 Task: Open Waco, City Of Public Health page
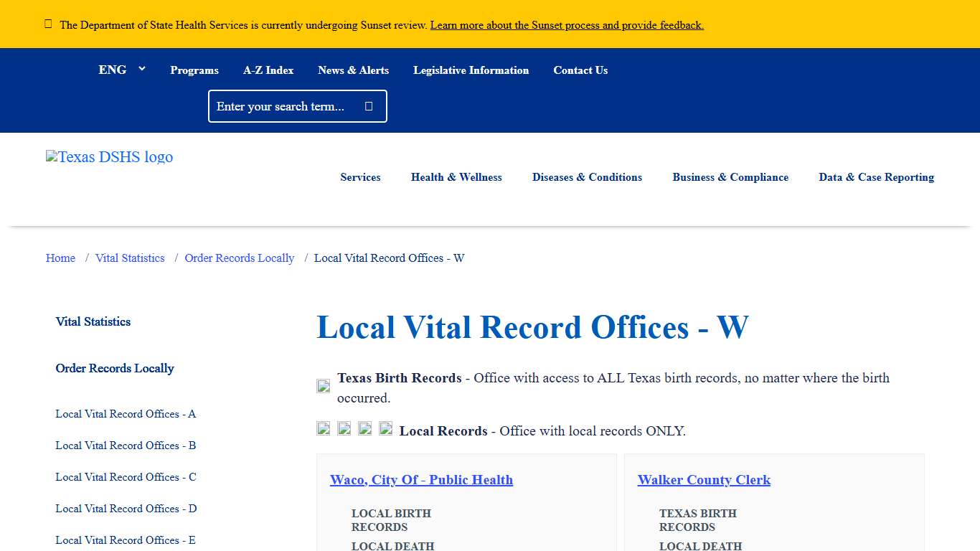tap(421, 480)
